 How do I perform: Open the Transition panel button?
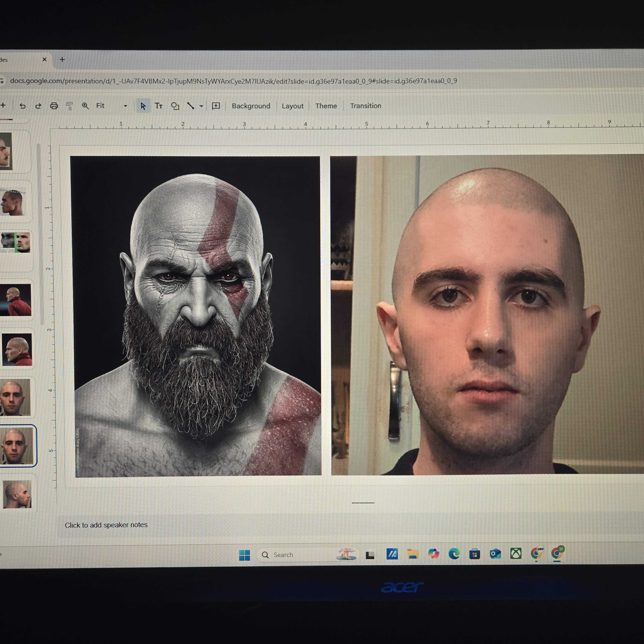pos(365,106)
